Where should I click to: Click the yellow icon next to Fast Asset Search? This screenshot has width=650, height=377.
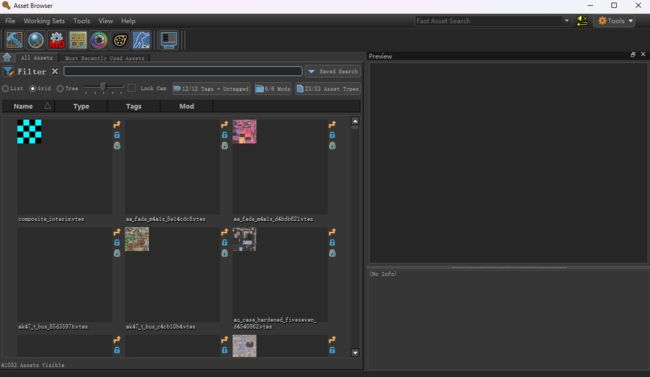(582, 21)
